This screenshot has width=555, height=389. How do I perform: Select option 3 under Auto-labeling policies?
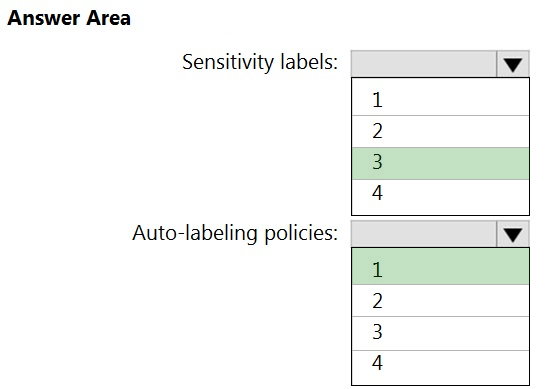[x=440, y=333]
